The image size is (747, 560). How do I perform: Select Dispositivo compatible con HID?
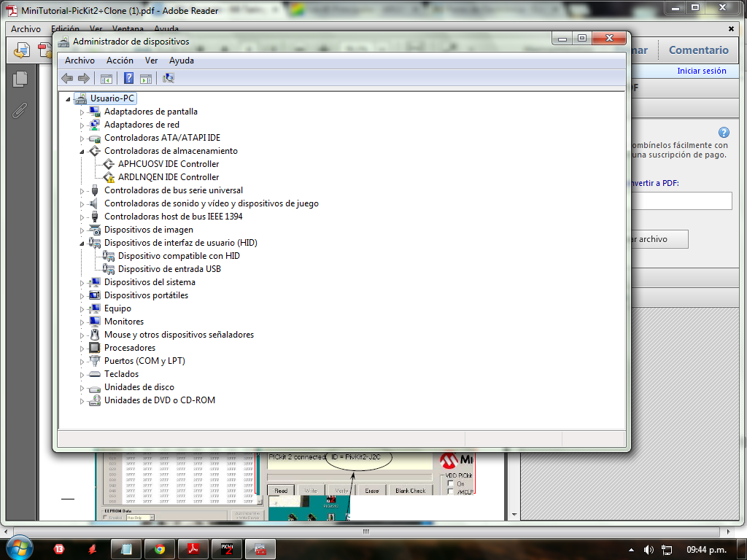click(179, 256)
